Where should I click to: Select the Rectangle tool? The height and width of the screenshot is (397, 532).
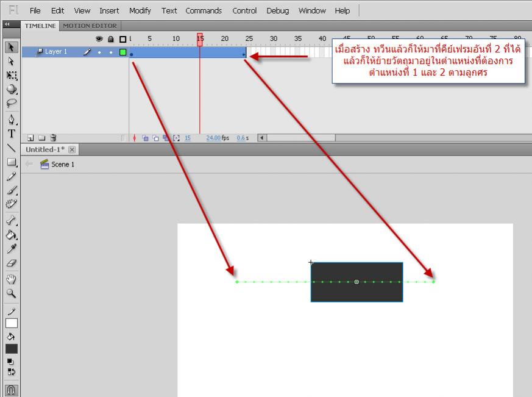click(11, 162)
